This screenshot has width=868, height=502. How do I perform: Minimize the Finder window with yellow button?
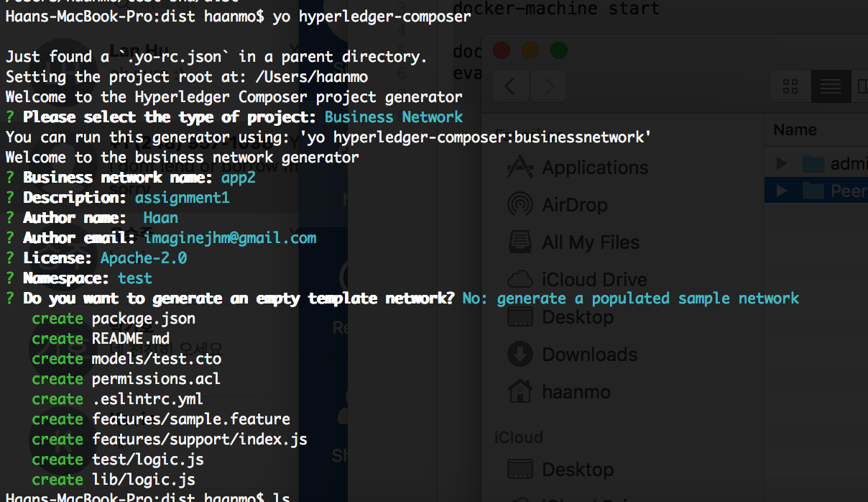pos(530,50)
